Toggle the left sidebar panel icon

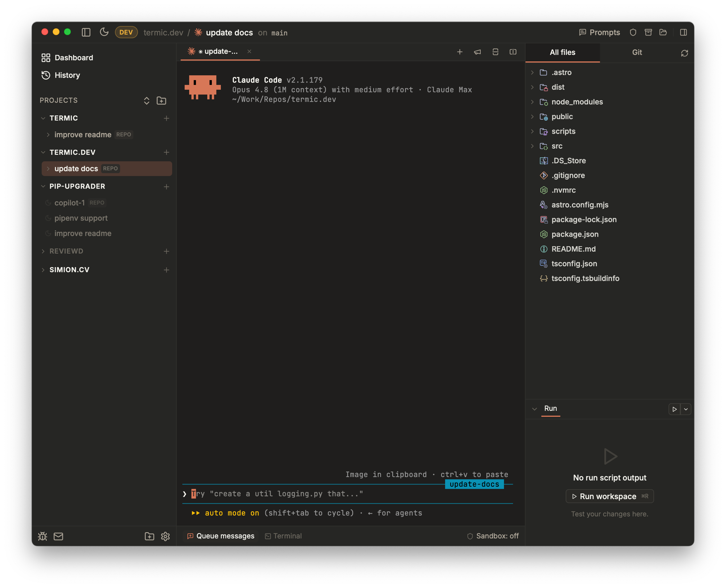(86, 32)
